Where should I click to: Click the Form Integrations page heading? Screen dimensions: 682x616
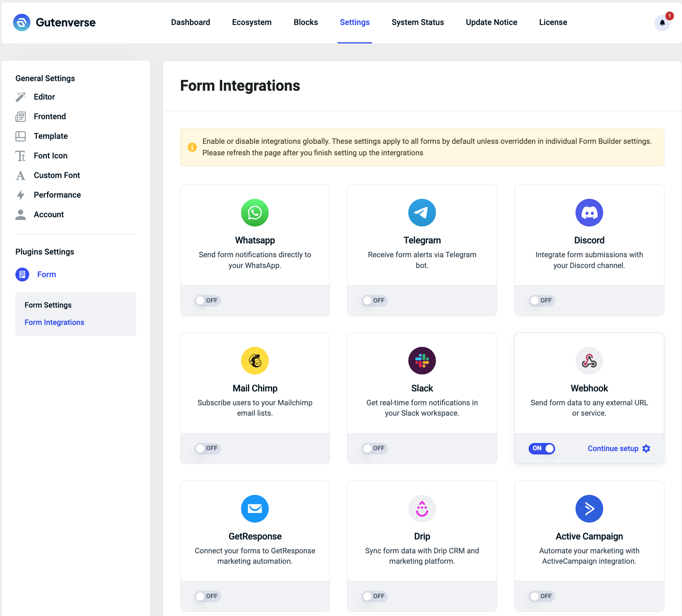pyautogui.click(x=240, y=86)
